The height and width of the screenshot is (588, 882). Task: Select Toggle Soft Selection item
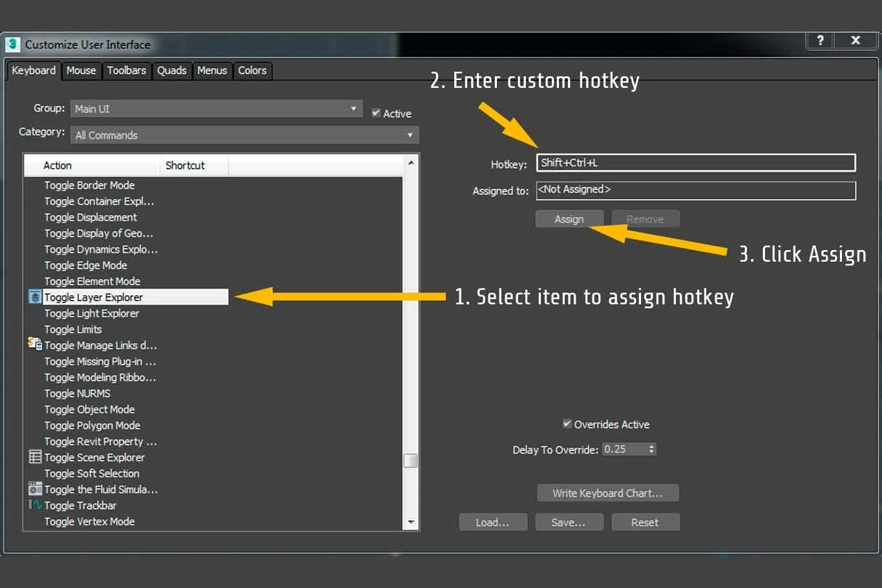pyautogui.click(x=92, y=474)
